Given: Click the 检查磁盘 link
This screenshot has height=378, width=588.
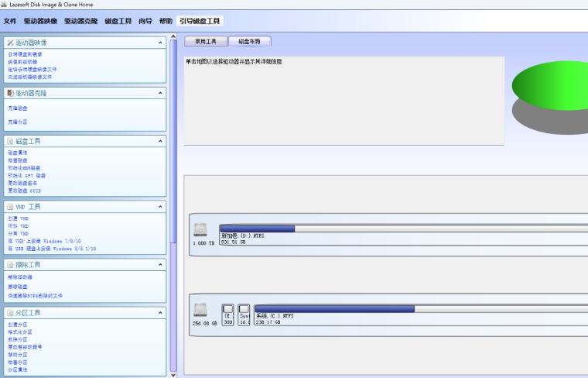Looking at the screenshot, I should (x=18, y=160).
